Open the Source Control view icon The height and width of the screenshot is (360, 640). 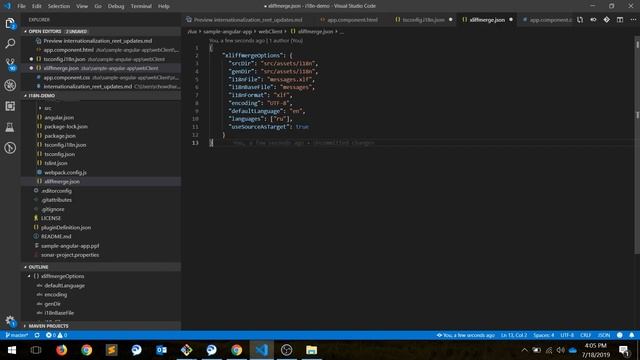coord(10,64)
